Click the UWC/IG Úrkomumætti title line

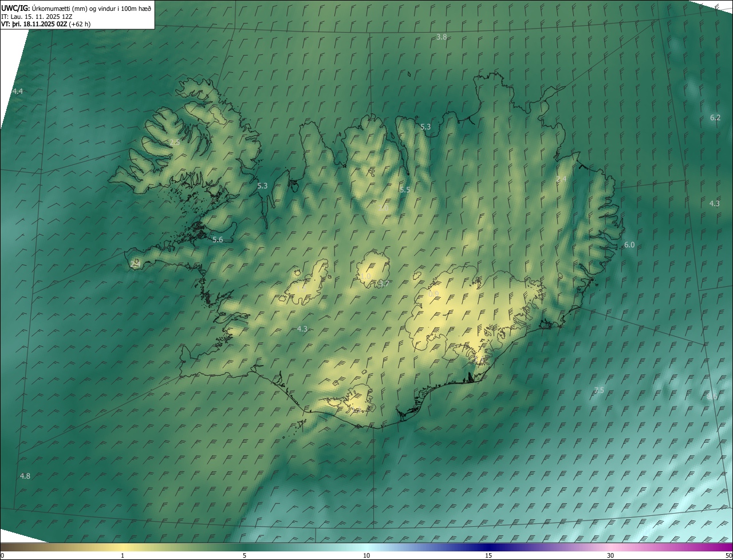coord(76,8)
